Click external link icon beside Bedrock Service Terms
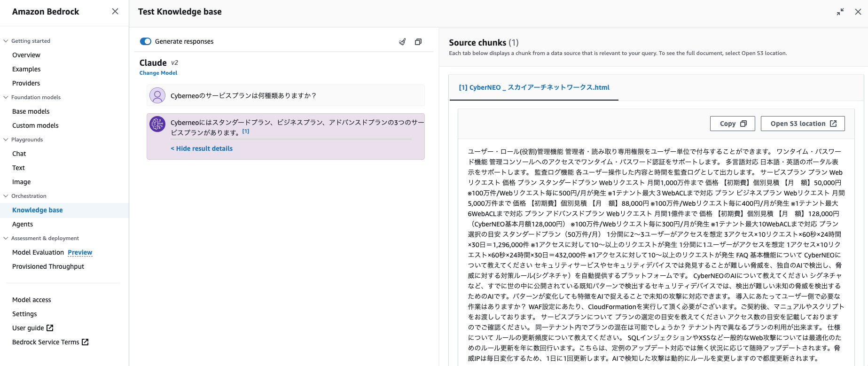 coord(85,342)
